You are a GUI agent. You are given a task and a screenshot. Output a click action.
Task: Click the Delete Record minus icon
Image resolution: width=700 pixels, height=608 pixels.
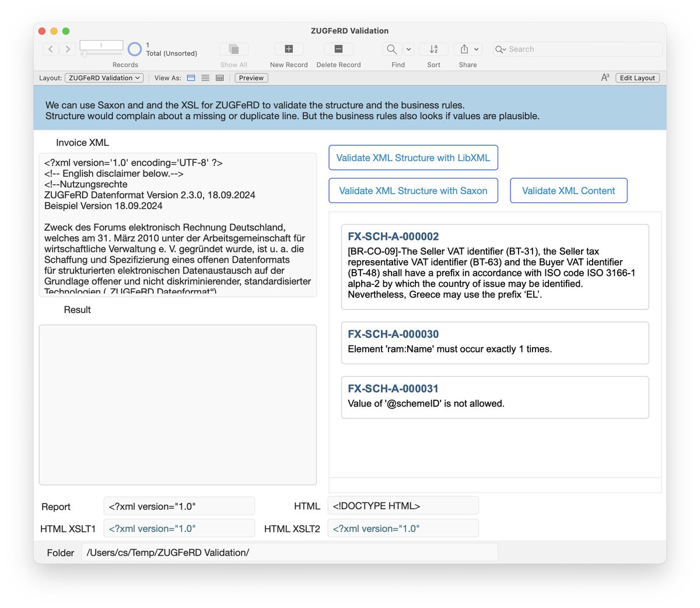tap(338, 49)
